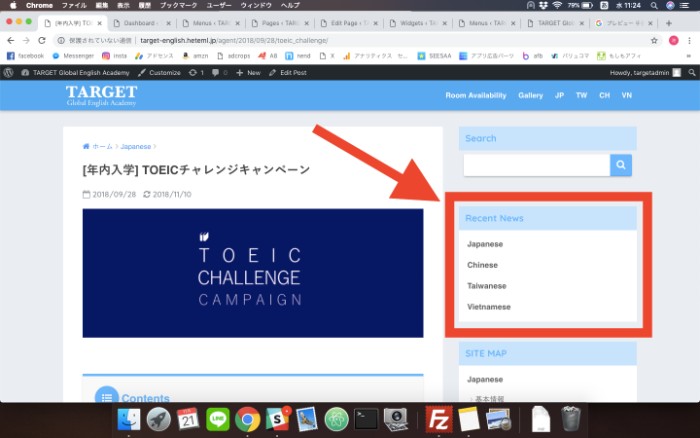Viewport: 700px width, 438px height.
Task: Bookmark page with the star icon
Action: tap(654, 40)
